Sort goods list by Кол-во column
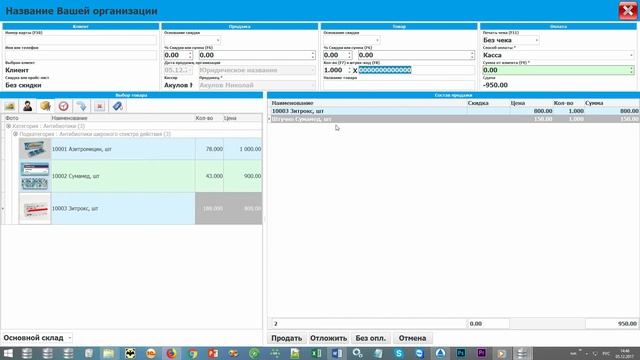 (204, 118)
